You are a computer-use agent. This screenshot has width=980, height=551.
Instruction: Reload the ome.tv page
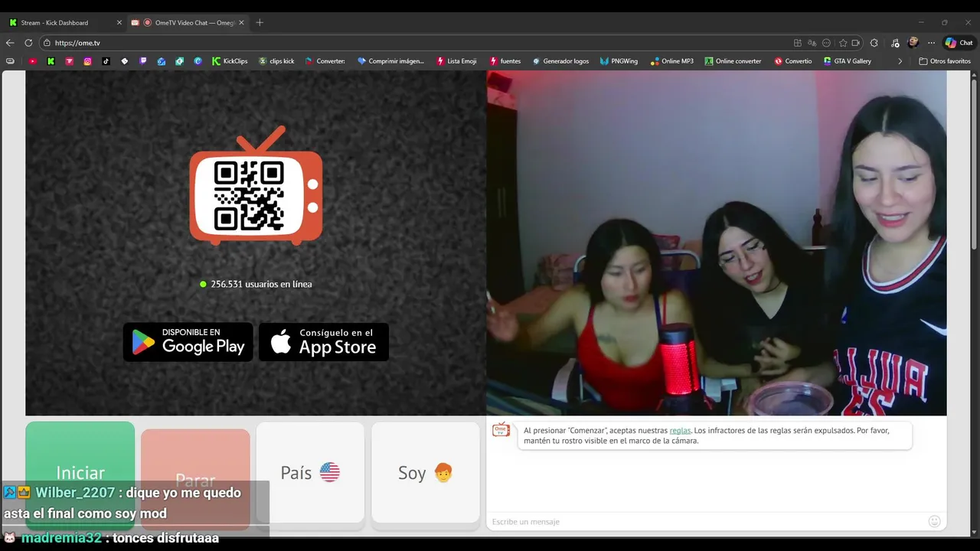[x=28, y=43]
